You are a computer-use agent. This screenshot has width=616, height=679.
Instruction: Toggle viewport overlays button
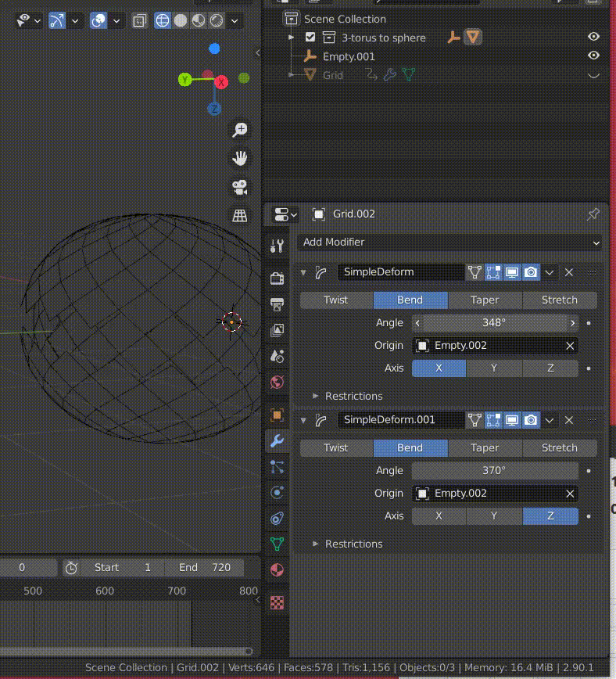[98, 20]
